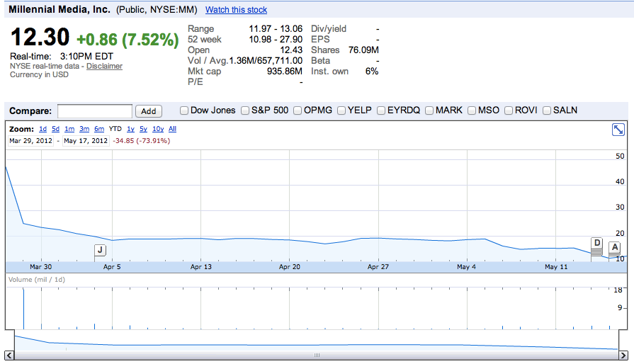The width and height of the screenshot is (634, 364).
Task: Expand the chart to full screen
Action: click(618, 130)
